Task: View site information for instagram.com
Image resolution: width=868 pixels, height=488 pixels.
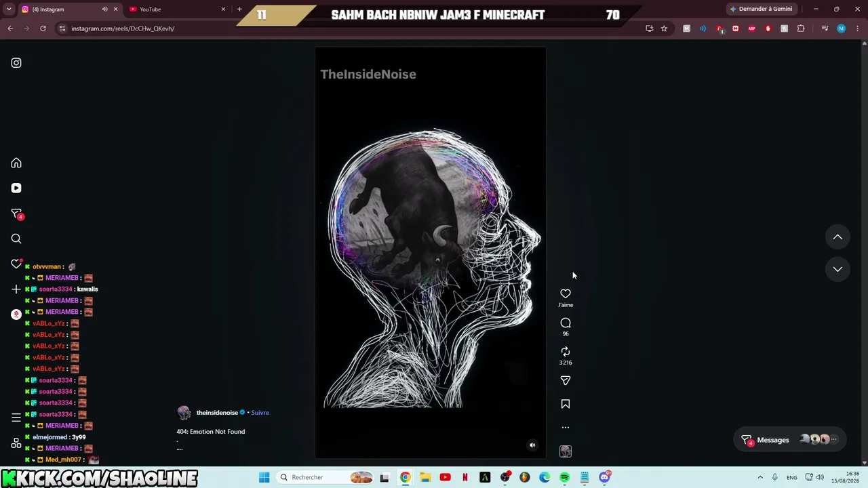Action: pyautogui.click(x=62, y=28)
